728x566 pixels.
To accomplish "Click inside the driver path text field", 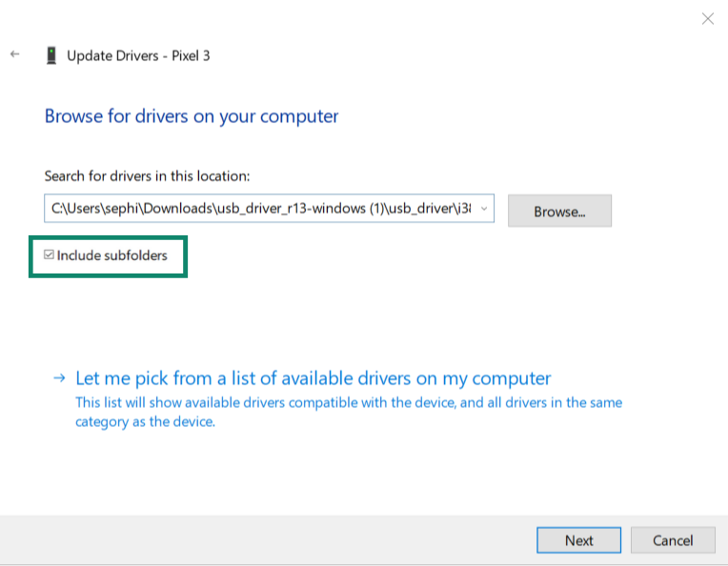I will pos(257,209).
